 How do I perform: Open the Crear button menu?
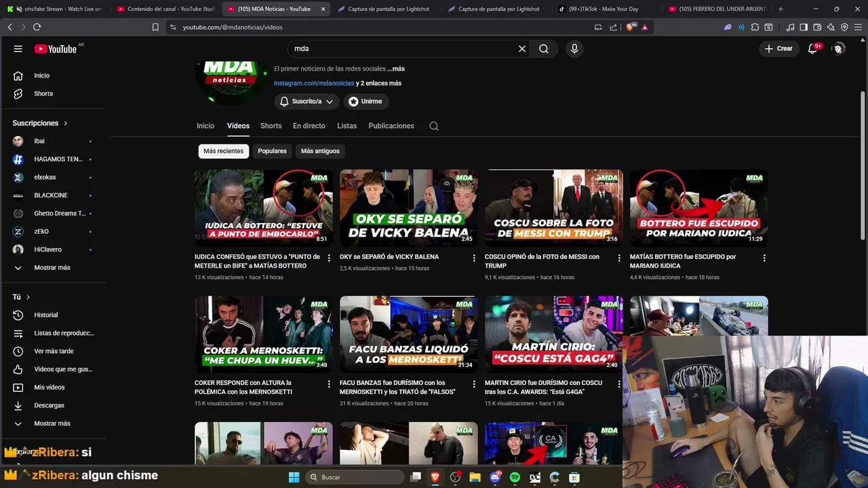pyautogui.click(x=778, y=49)
